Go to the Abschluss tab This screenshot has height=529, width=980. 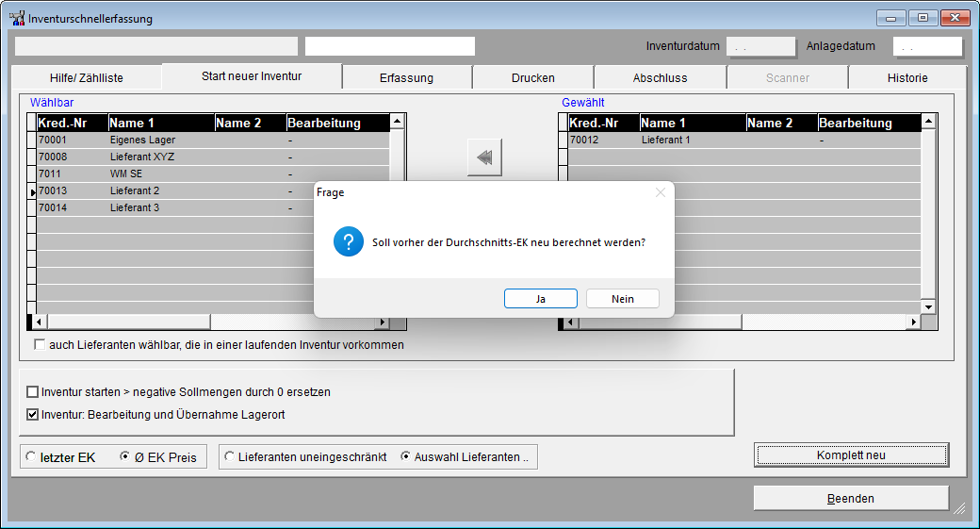click(x=660, y=78)
